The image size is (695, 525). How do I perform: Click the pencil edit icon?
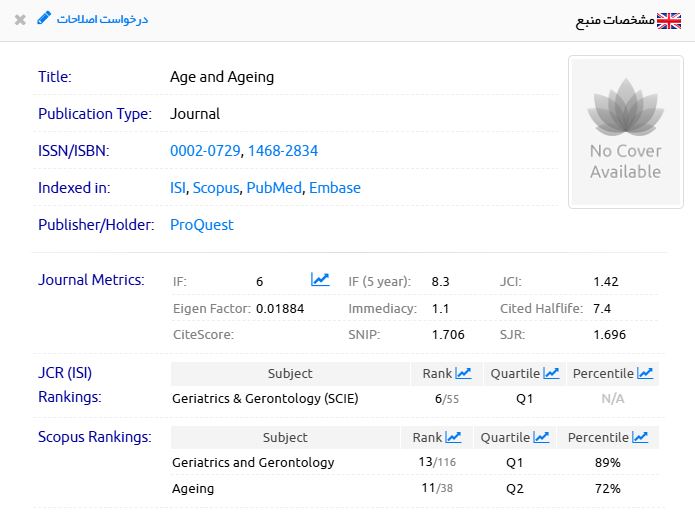(x=43, y=19)
